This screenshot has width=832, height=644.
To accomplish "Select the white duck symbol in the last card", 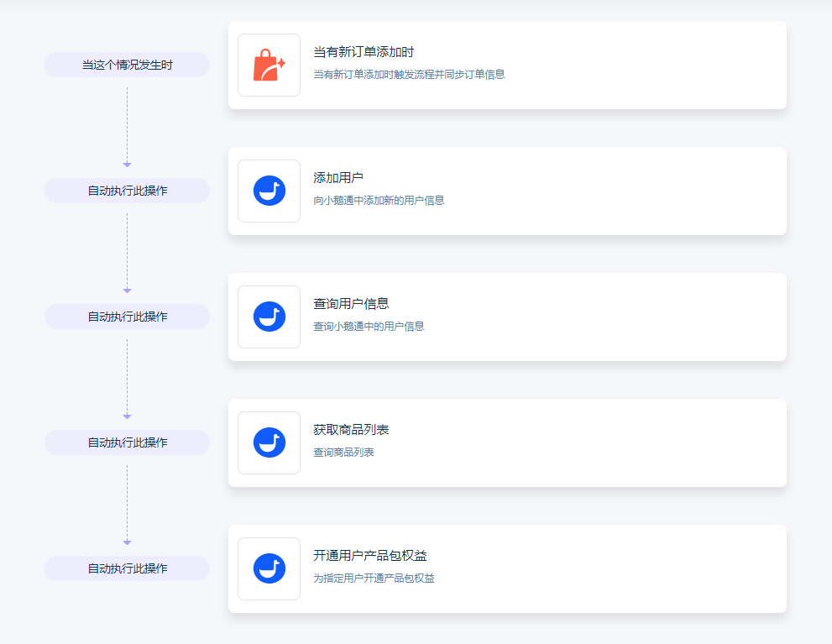I will 269,568.
